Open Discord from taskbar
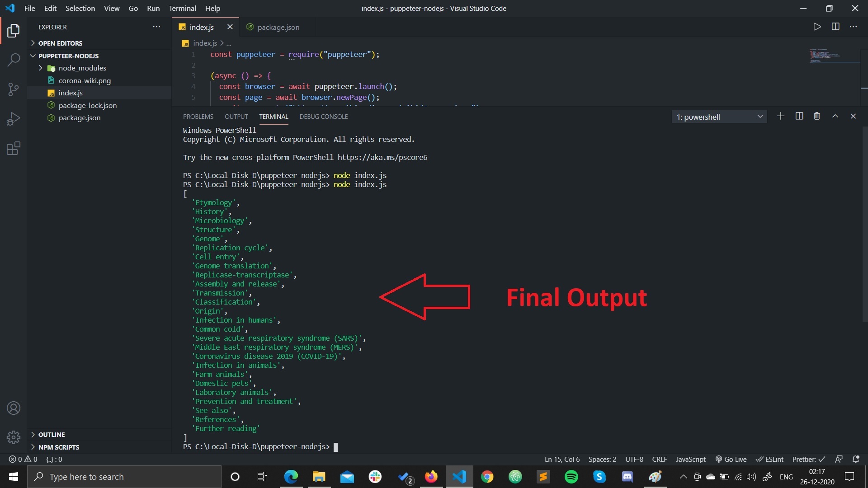This screenshot has height=488, width=868. pos(627,477)
